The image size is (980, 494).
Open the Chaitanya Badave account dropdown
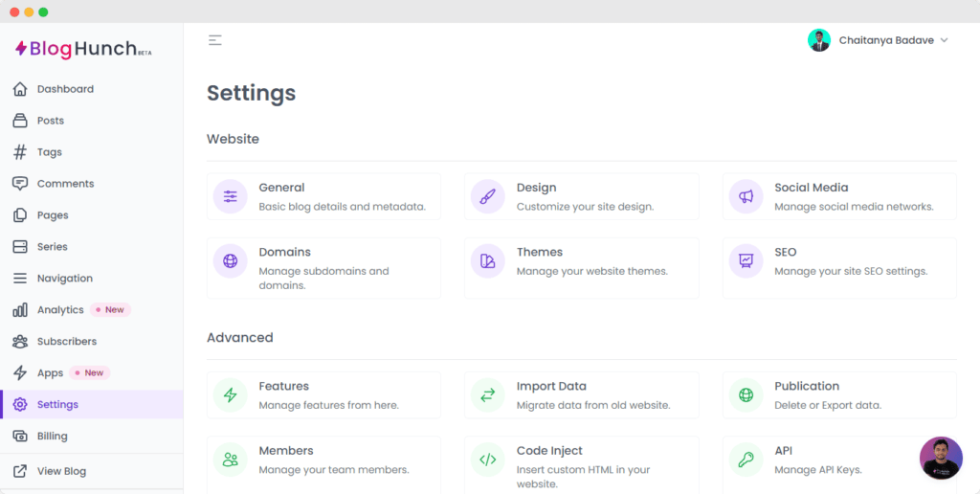(x=893, y=40)
